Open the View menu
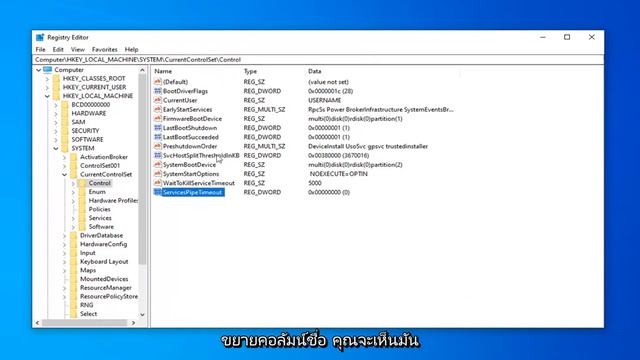The image size is (640, 360). click(78, 49)
